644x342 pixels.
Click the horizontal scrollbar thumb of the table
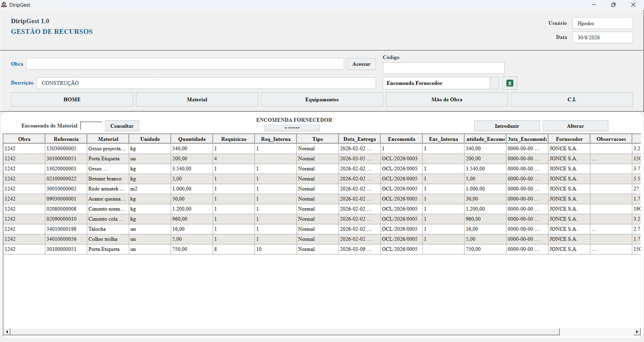click(285, 332)
